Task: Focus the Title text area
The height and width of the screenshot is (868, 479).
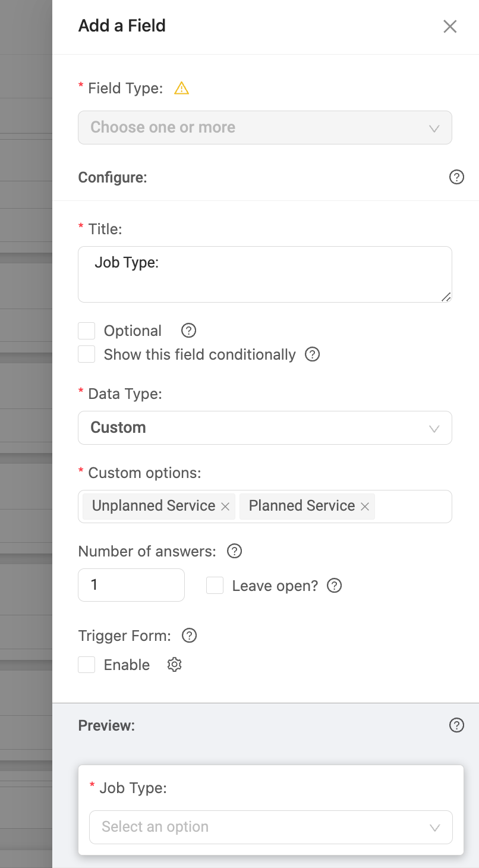Action: click(x=265, y=275)
